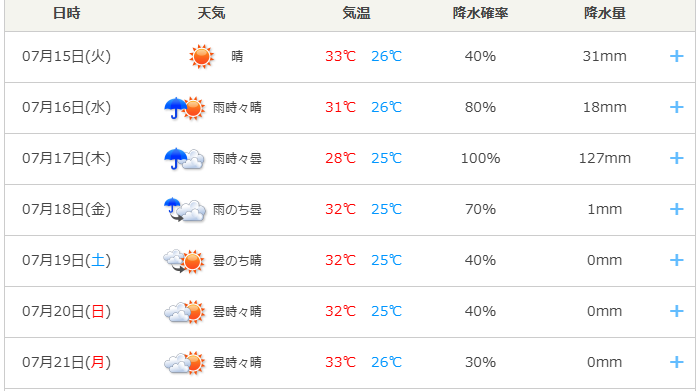699x391 pixels.
Task: Click the cloud-and-sun icon for 07月21日
Action: click(185, 362)
